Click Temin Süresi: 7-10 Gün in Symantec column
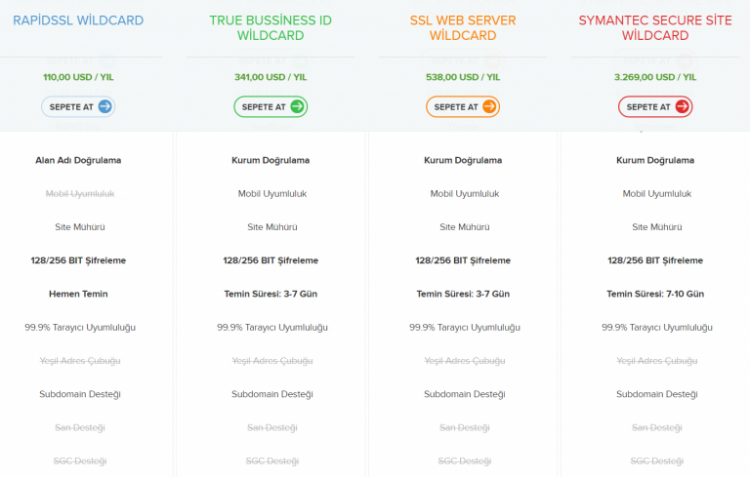The width and height of the screenshot is (750, 477). 655,294
